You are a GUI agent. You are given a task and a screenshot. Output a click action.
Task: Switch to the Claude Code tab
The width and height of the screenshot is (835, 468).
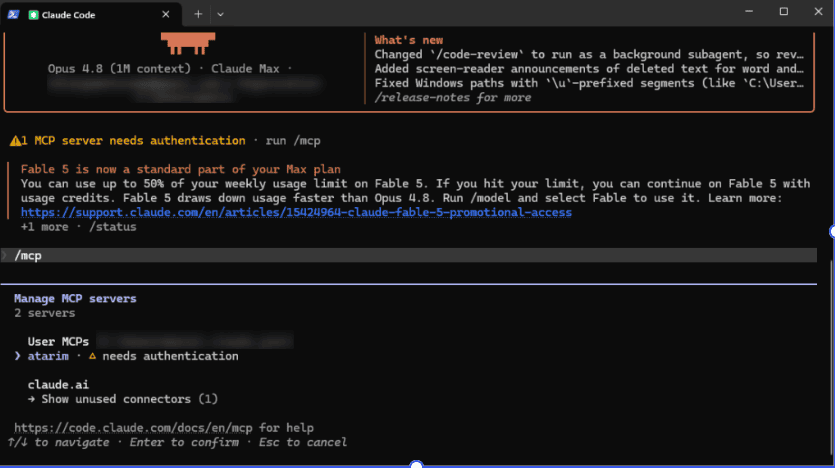[x=91, y=14]
